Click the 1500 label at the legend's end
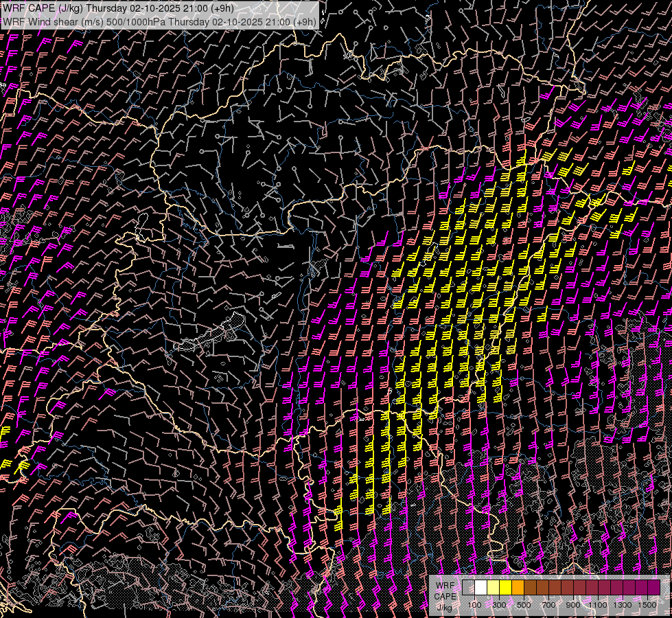Screen dimensions: 672x618 (x=647, y=605)
